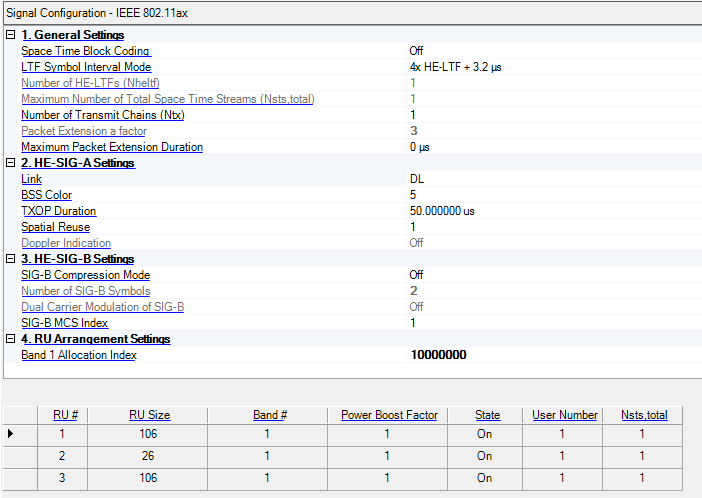Edit the Band 1 Allocation Index value
The width and height of the screenshot is (702, 498).
pyautogui.click(x=438, y=355)
